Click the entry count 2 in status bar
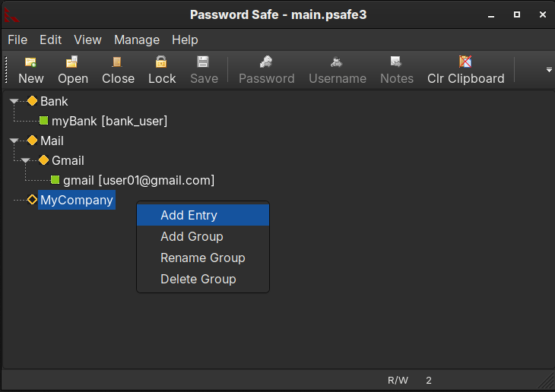Screen dimensions: 555x392 coord(429,381)
